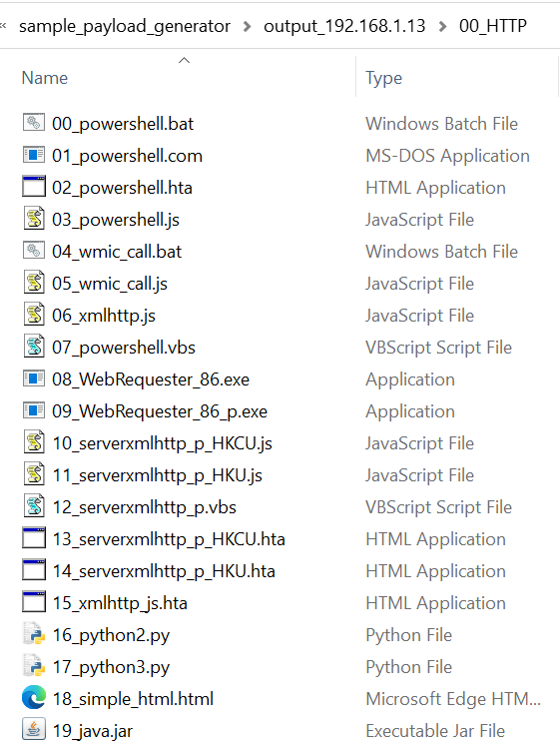The height and width of the screenshot is (747, 560).
Task: Select file name 02_powershell.hta
Action: [x=122, y=188]
